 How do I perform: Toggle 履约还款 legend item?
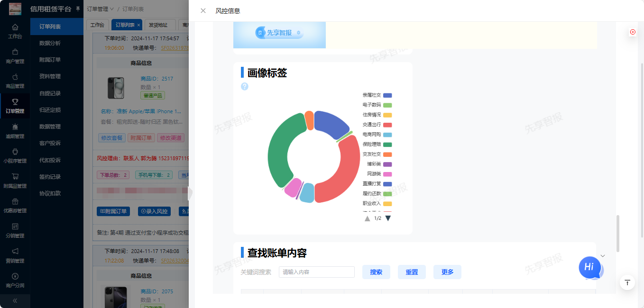pos(377,194)
